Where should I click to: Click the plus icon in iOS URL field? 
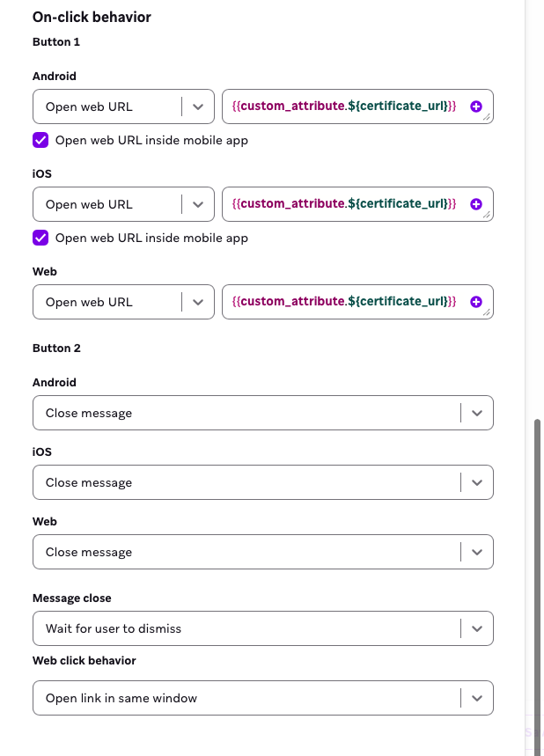tap(475, 203)
